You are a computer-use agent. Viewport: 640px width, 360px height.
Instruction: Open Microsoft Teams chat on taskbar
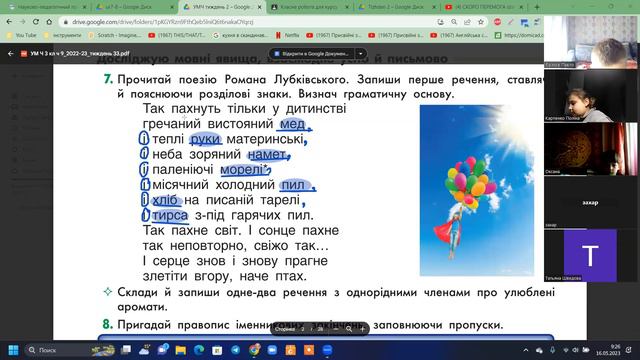coord(163,350)
